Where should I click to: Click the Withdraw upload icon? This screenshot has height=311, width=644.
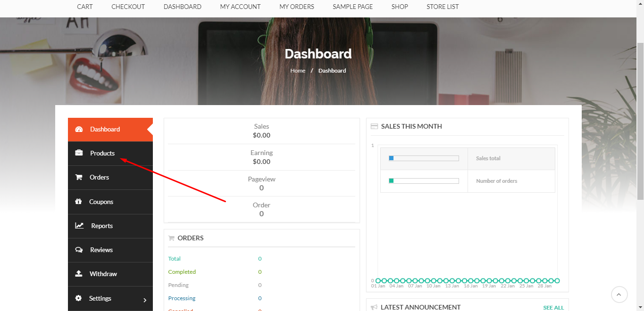tap(79, 274)
